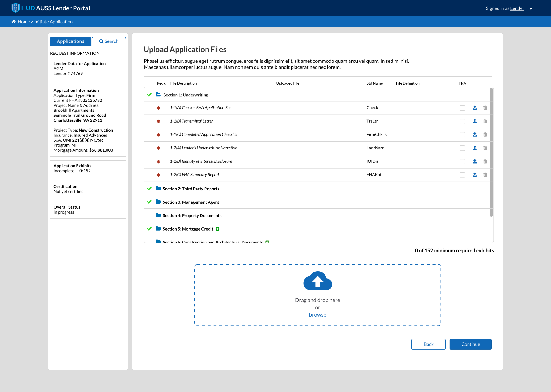Click the cloud upload icon in drop zone

(317, 281)
